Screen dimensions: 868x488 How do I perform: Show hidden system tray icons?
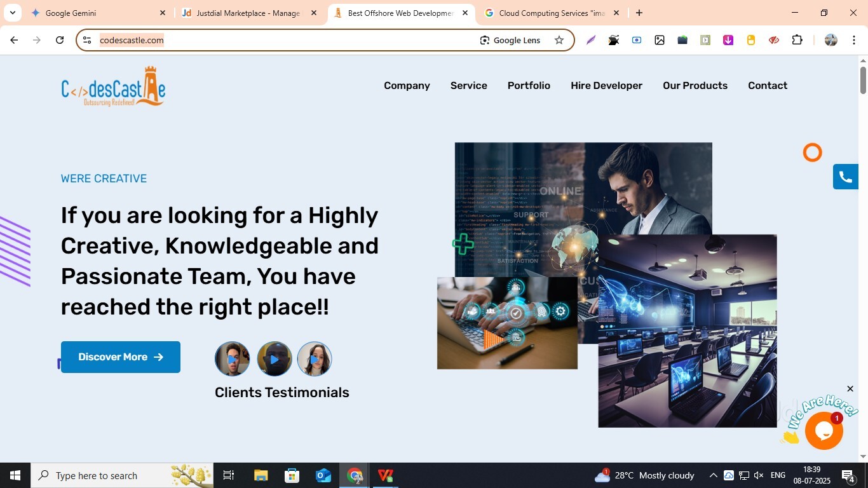pos(713,475)
